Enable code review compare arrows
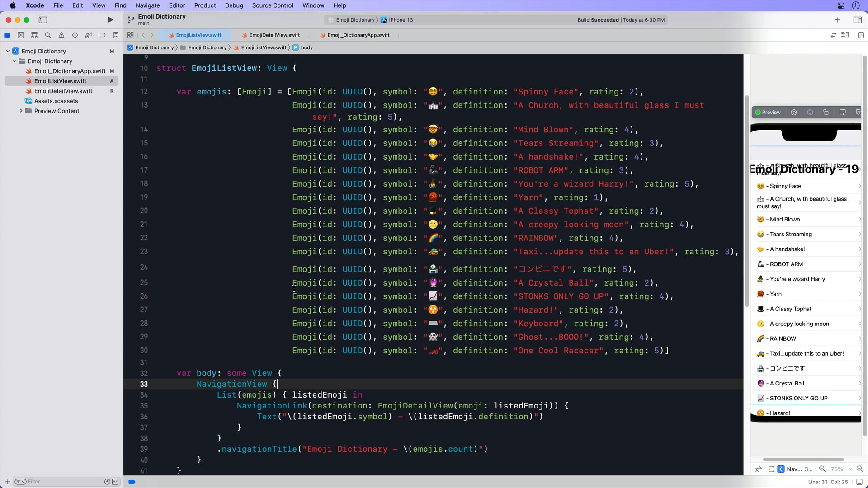 click(x=833, y=35)
